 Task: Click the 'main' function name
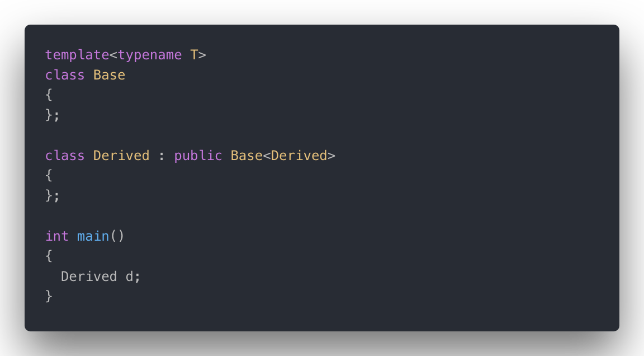click(x=93, y=236)
